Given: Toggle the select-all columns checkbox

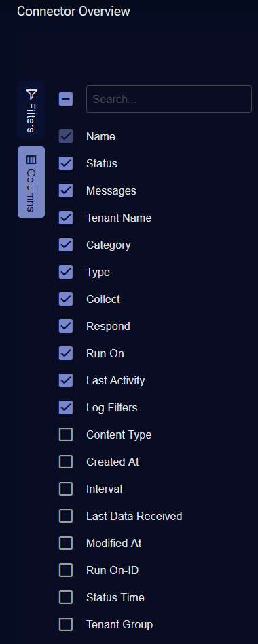Looking at the screenshot, I should [66, 99].
